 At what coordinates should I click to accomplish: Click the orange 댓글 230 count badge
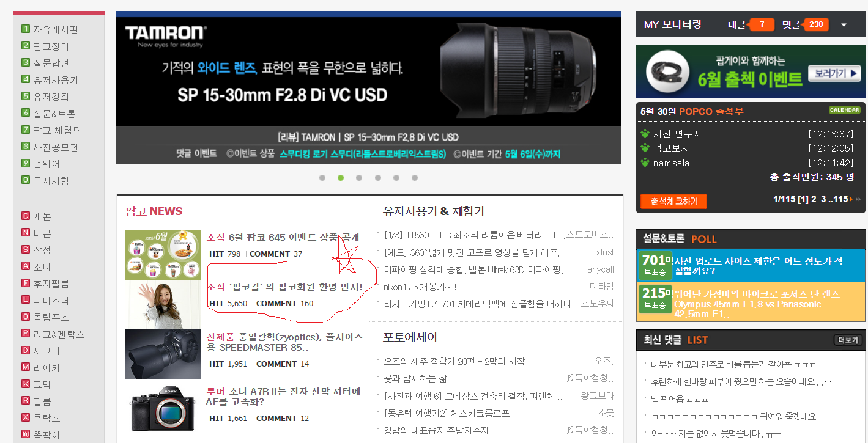tap(815, 24)
